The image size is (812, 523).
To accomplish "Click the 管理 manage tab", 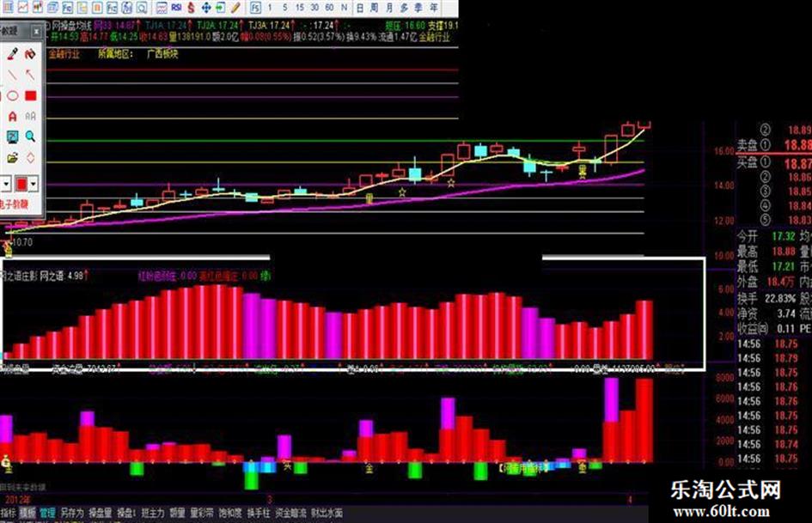I will click(47, 513).
